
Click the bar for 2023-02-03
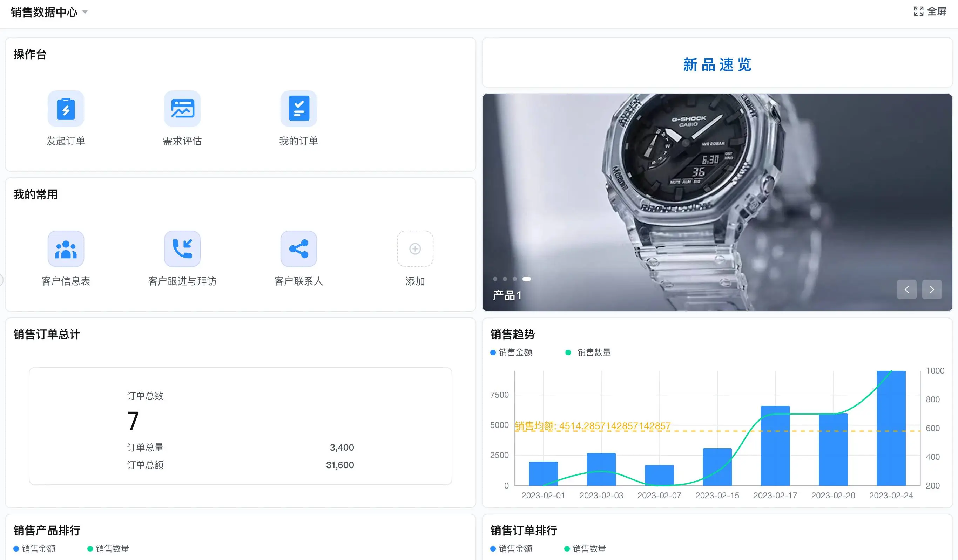click(x=601, y=469)
